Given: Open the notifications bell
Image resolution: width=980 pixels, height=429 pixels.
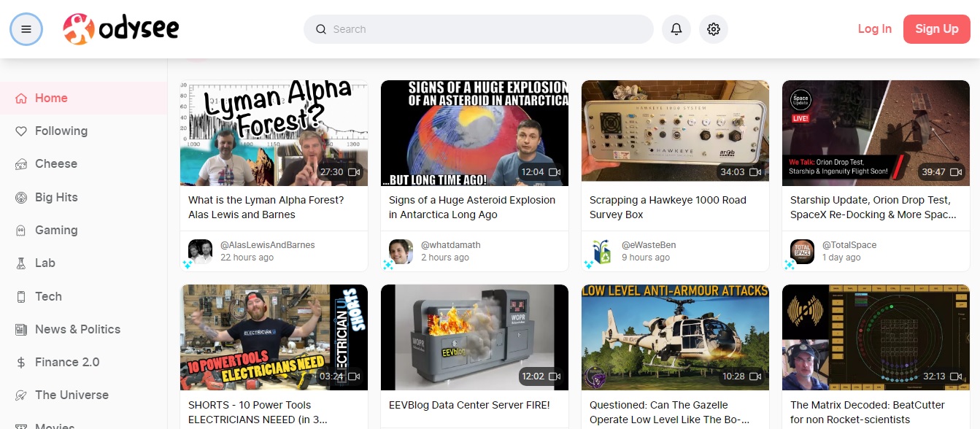Looking at the screenshot, I should point(676,29).
